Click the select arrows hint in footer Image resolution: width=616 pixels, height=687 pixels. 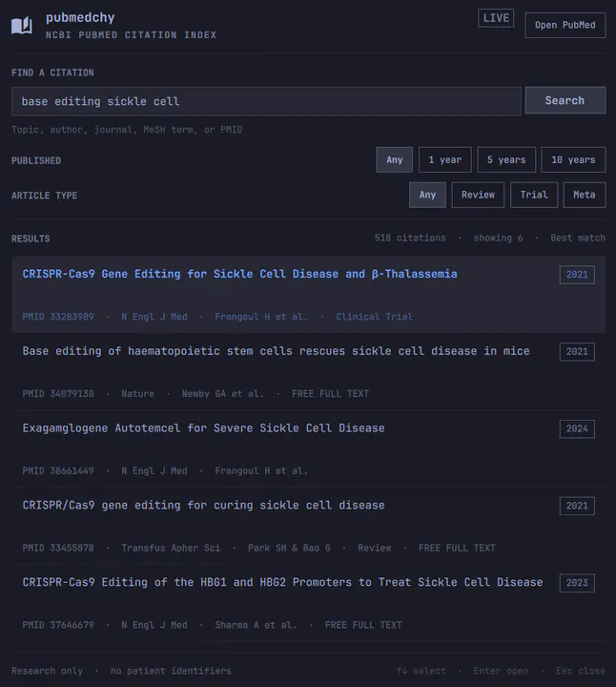421,671
